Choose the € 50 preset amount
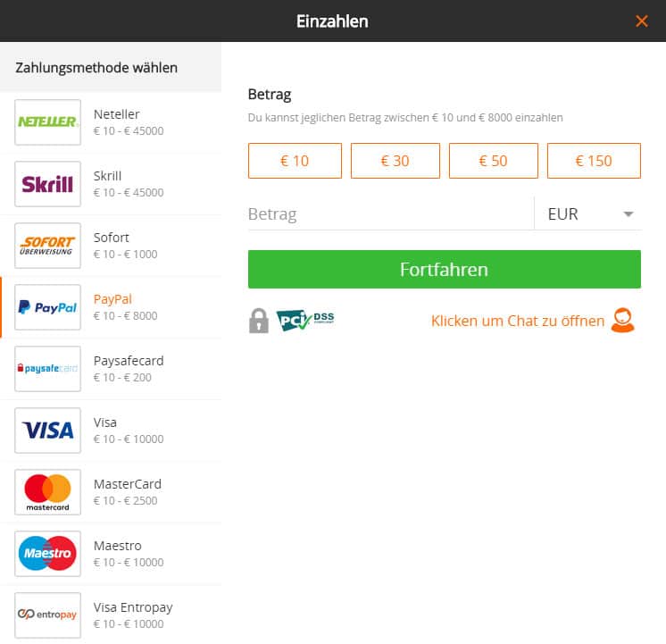 (x=493, y=161)
